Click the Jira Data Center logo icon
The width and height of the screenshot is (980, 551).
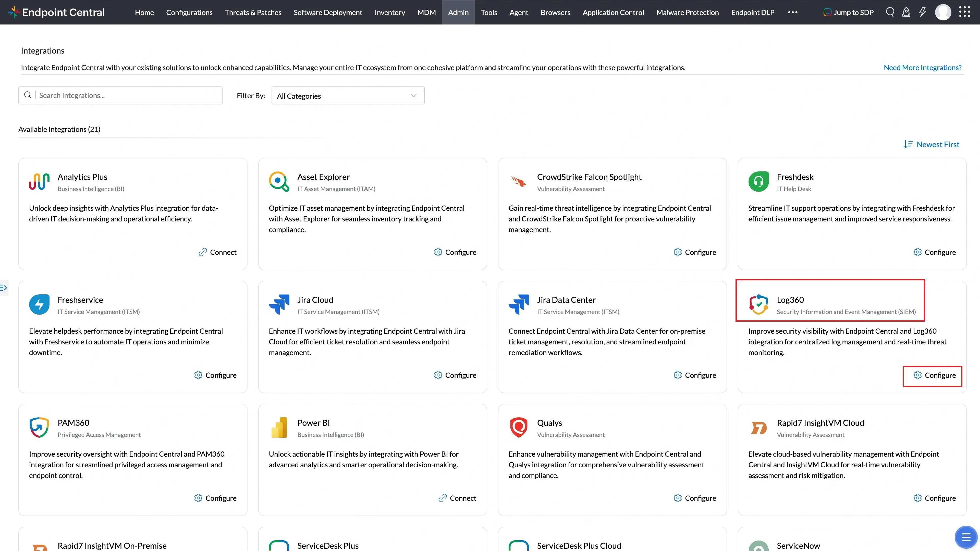point(519,304)
